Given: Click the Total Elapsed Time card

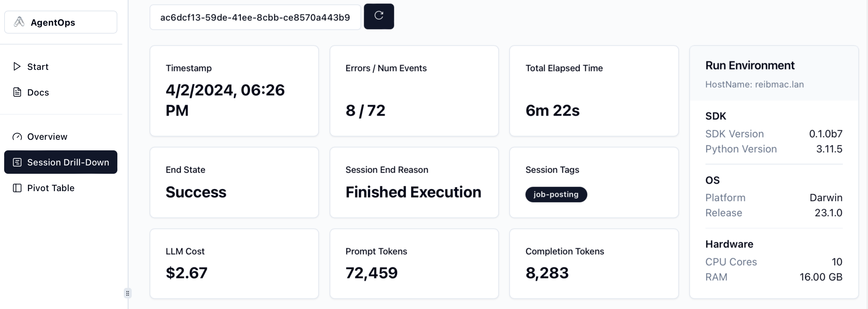Looking at the screenshot, I should tap(594, 91).
